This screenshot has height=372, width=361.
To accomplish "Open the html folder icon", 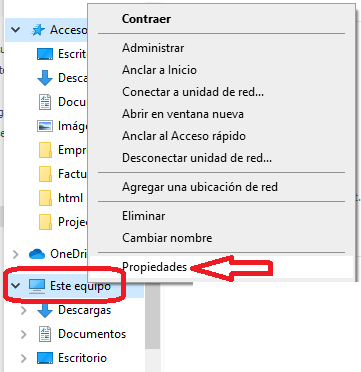I will point(45,198).
